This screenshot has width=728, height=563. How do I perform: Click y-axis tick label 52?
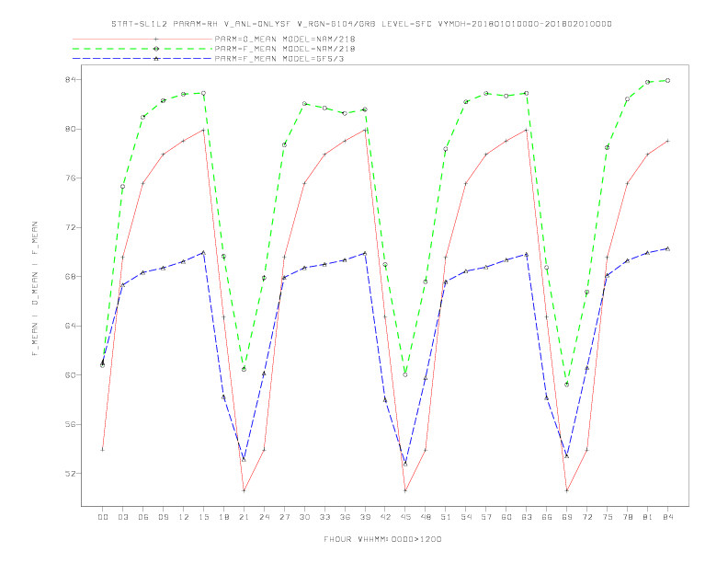pos(70,474)
